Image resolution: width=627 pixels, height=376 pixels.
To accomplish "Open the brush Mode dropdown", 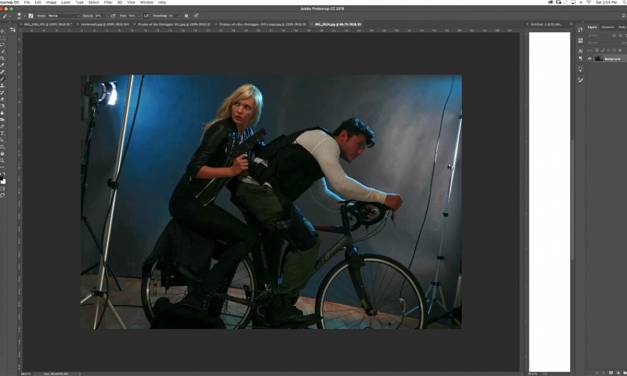I will click(63, 16).
